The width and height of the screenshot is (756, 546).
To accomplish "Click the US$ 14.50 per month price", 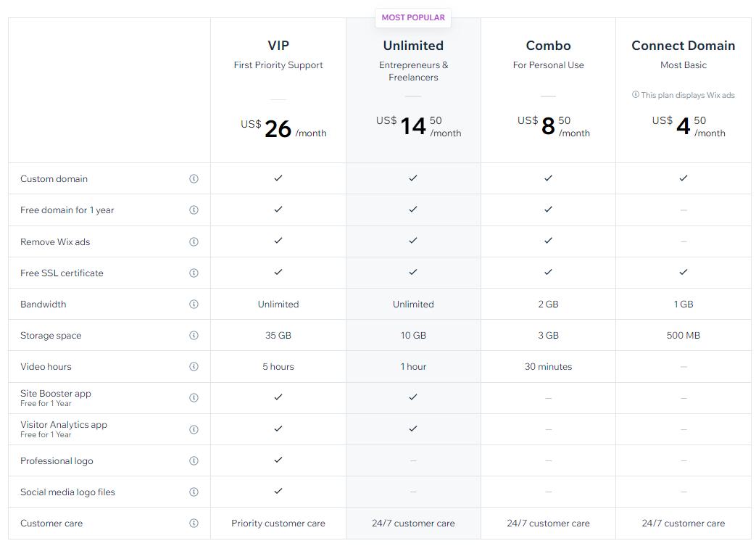I will pos(418,126).
